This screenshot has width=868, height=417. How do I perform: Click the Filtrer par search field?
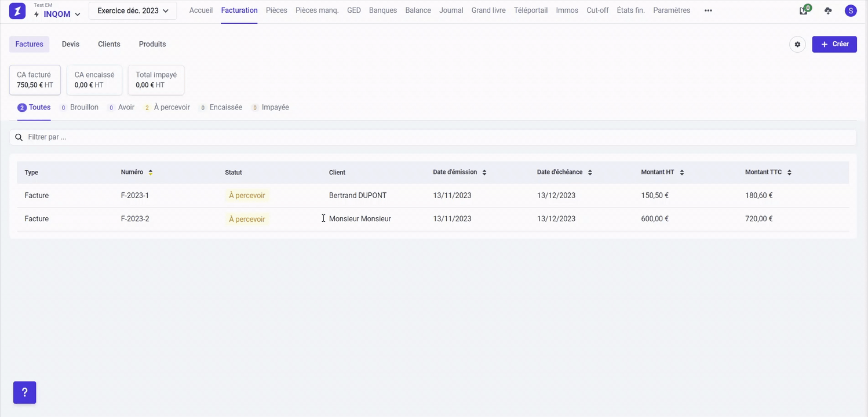[x=433, y=137]
